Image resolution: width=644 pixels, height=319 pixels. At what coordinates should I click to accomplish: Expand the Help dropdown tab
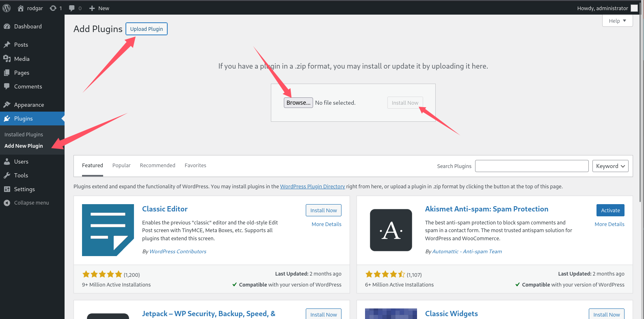coord(617,21)
